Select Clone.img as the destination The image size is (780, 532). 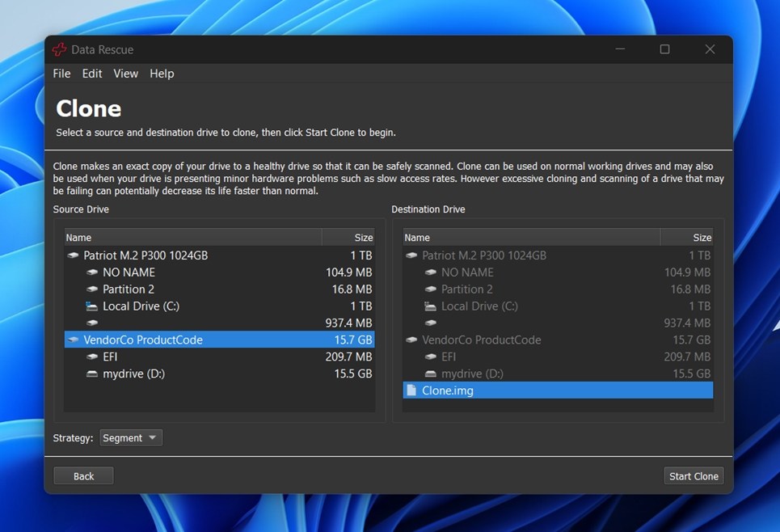(448, 391)
